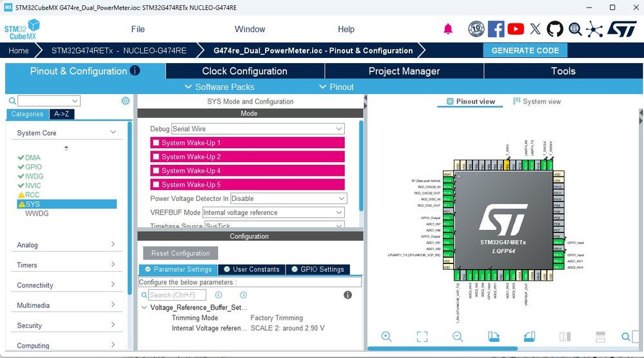
Task: Open the category settings gear icon
Action: tap(125, 101)
